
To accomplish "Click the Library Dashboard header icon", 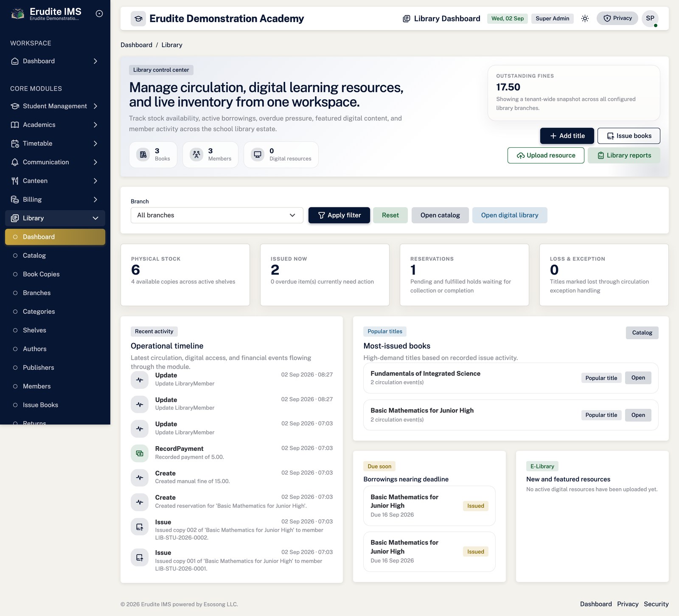I will [x=407, y=19].
